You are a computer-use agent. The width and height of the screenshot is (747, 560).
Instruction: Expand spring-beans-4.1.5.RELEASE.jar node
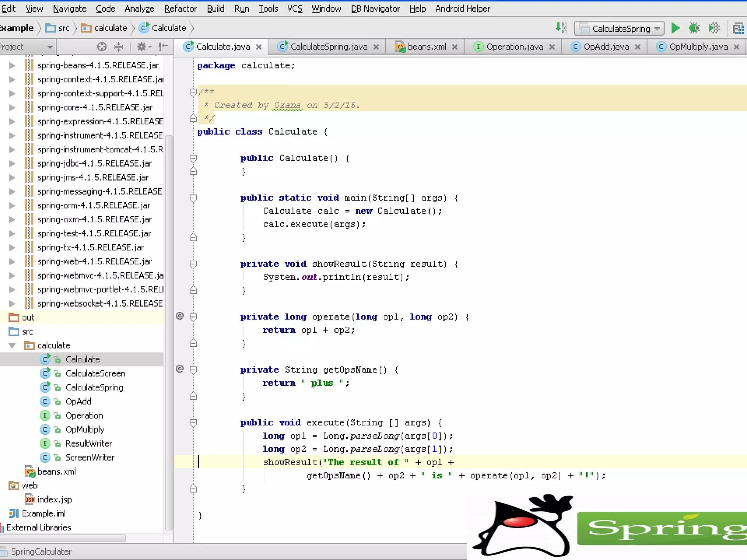pyautogui.click(x=12, y=65)
